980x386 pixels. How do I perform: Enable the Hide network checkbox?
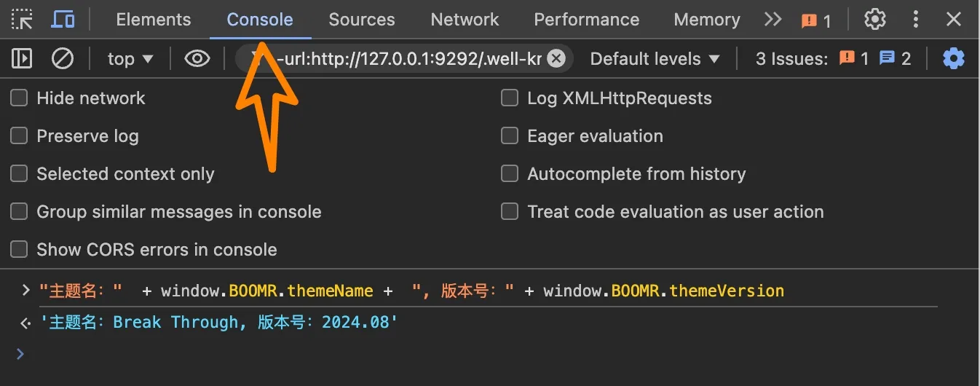pyautogui.click(x=19, y=98)
